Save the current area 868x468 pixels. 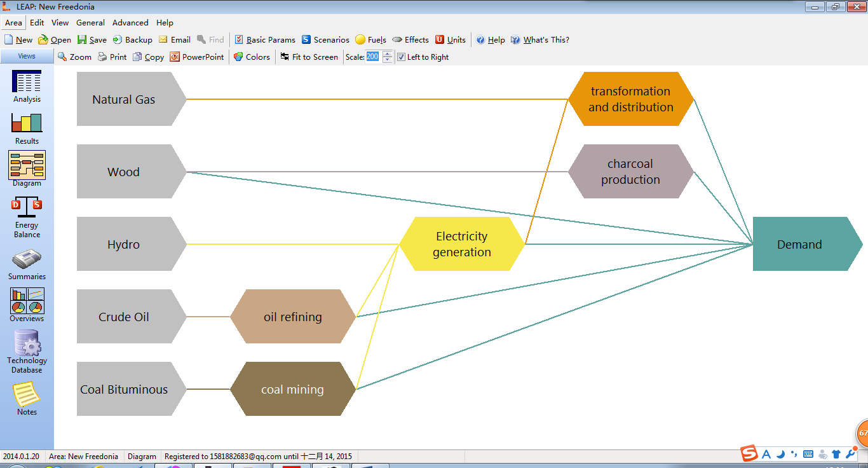click(x=92, y=39)
